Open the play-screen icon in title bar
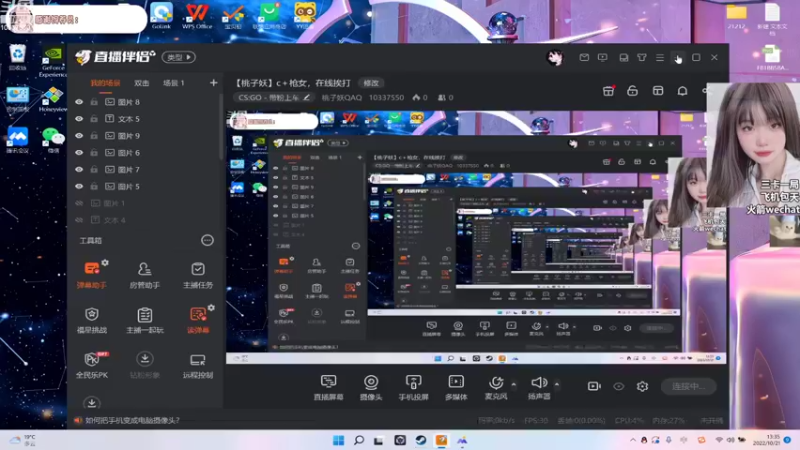800x450 pixels. point(603,58)
